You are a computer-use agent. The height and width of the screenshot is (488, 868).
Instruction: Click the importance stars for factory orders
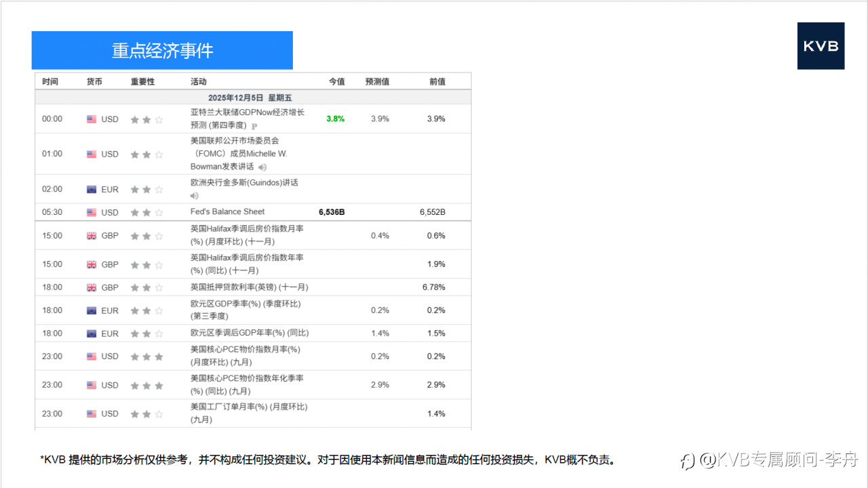click(146, 413)
